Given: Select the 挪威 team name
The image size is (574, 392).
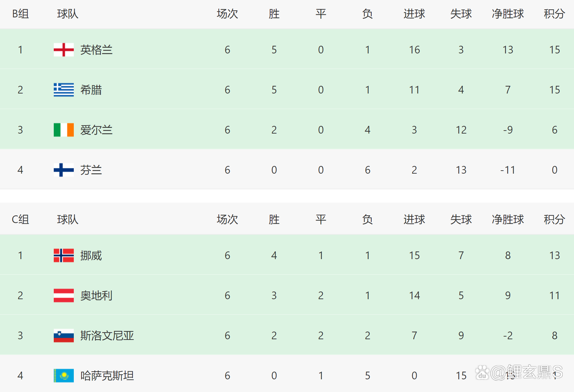Looking at the screenshot, I should pyautogui.click(x=91, y=255).
